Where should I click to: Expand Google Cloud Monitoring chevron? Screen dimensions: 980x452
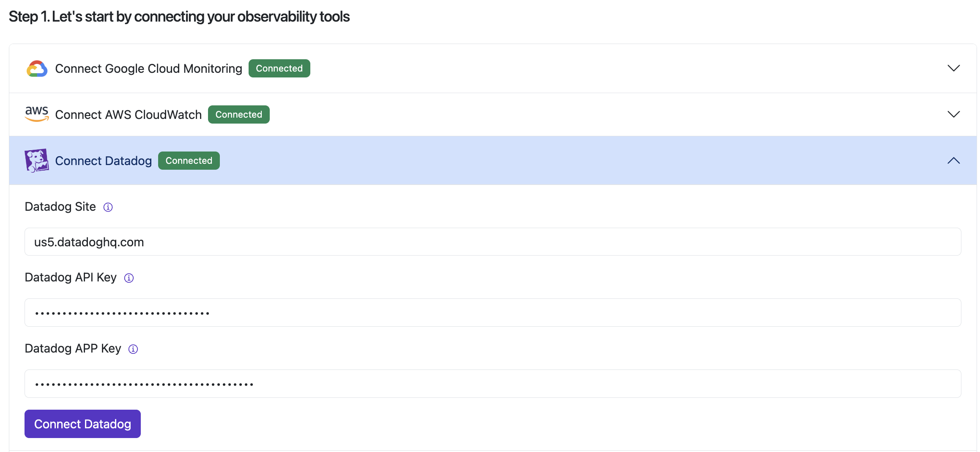click(953, 68)
